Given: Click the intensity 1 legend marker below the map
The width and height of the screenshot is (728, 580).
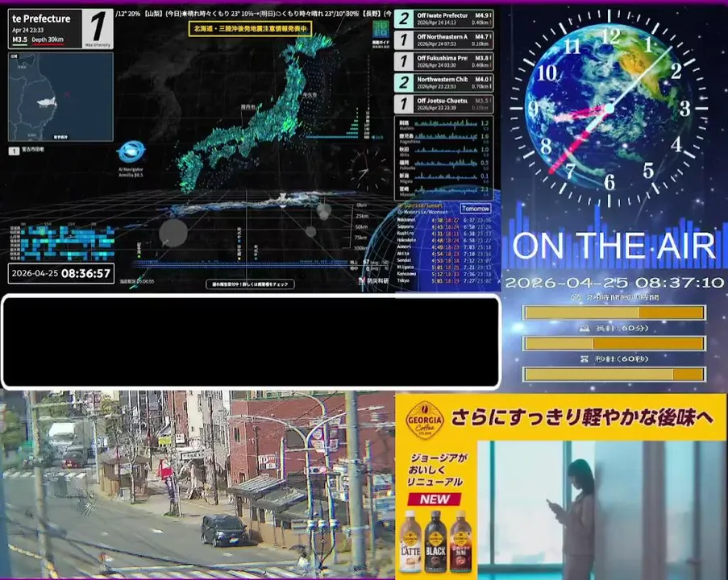Looking at the screenshot, I should coord(14,151).
